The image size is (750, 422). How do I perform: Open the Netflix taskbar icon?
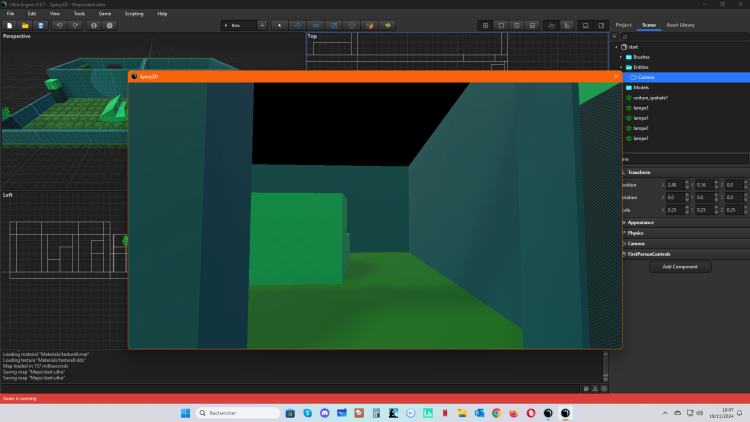coord(445,413)
